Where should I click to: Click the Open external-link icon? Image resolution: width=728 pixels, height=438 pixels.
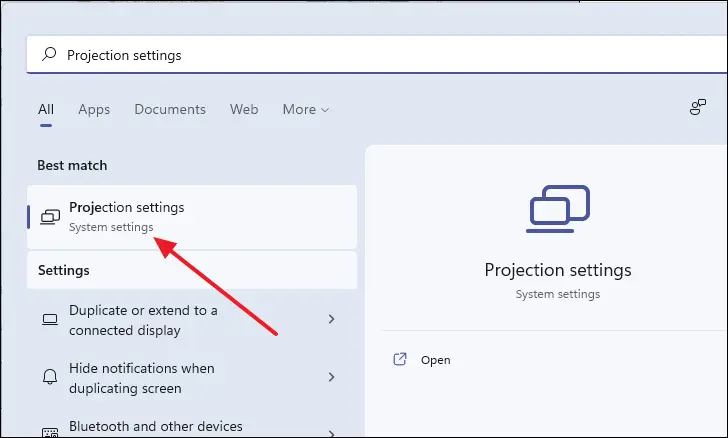click(400, 359)
